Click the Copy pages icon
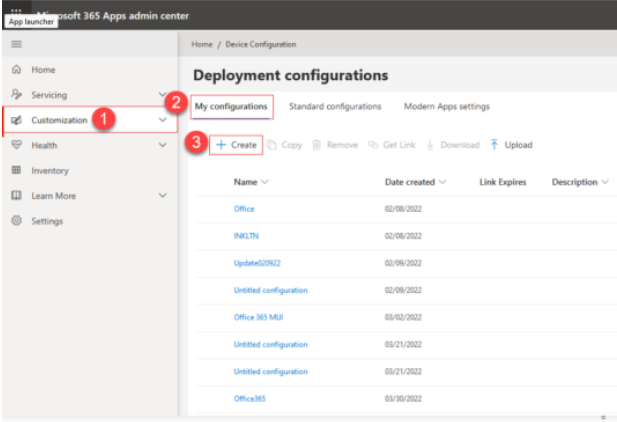 272,145
